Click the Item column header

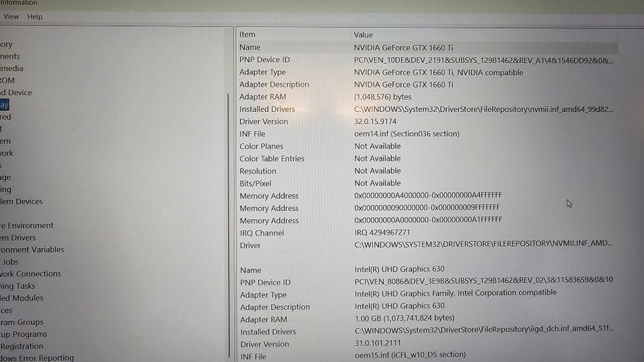click(x=248, y=34)
